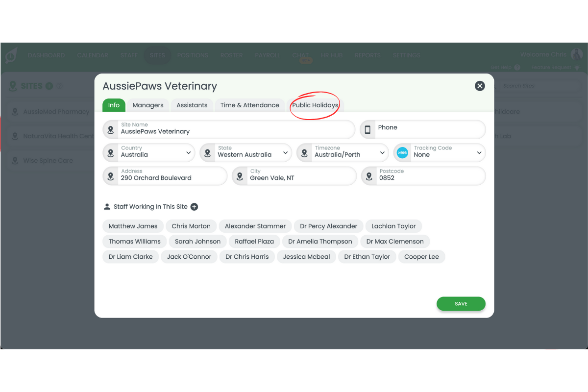The image size is (588, 392).
Task: Switch to the Public Holidays tab
Action: pyautogui.click(x=315, y=105)
